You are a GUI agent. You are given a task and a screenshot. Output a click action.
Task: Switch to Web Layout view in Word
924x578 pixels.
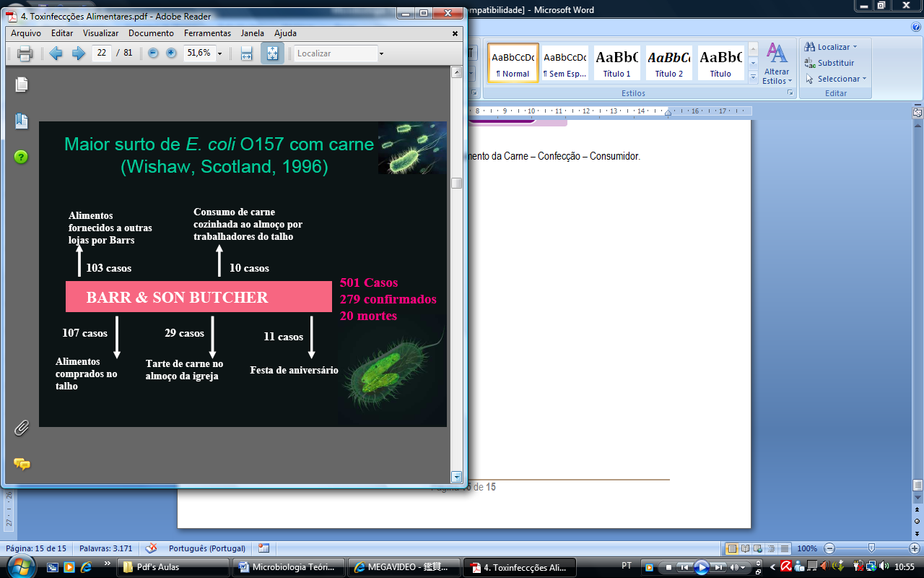click(x=759, y=548)
